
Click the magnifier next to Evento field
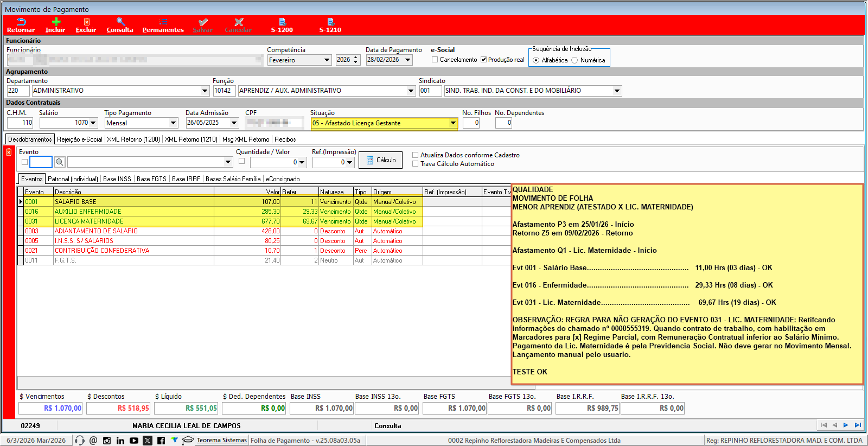pos(60,162)
